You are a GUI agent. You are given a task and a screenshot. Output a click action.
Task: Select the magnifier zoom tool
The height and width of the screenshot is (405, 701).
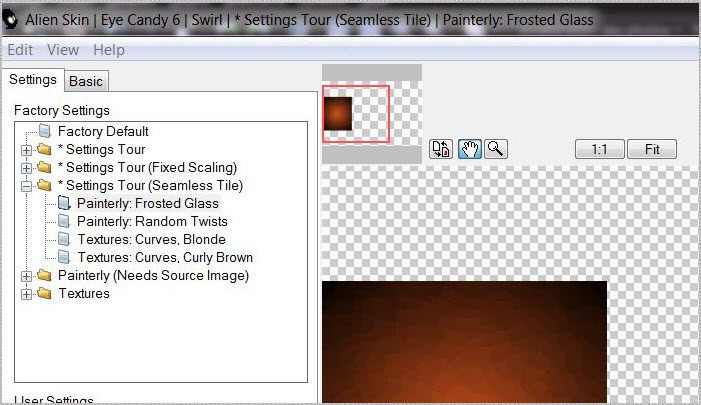(x=496, y=149)
